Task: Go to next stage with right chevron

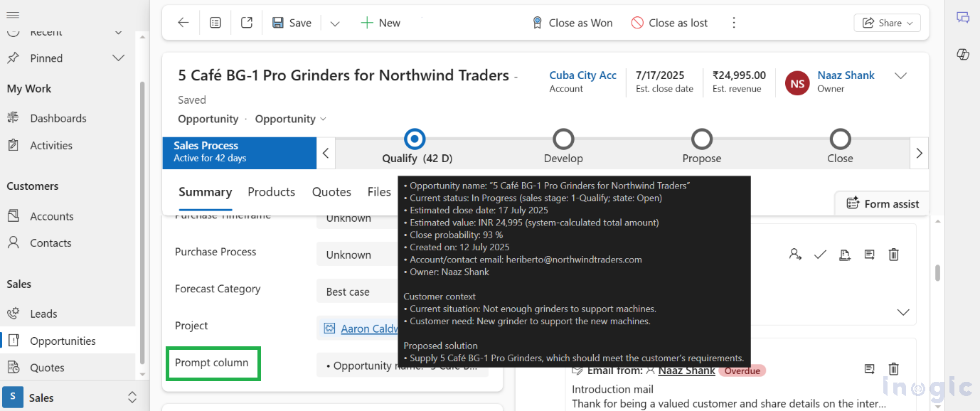Action: coord(920,153)
